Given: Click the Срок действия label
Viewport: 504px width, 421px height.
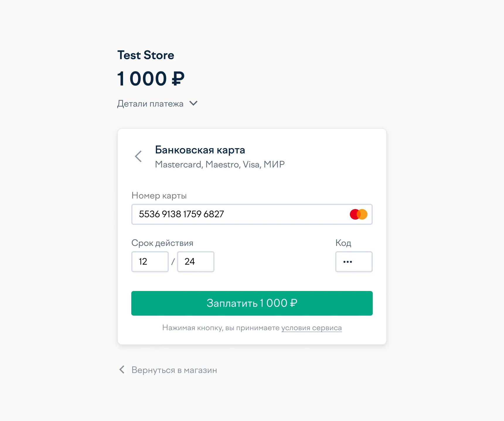Looking at the screenshot, I should pyautogui.click(x=162, y=243).
